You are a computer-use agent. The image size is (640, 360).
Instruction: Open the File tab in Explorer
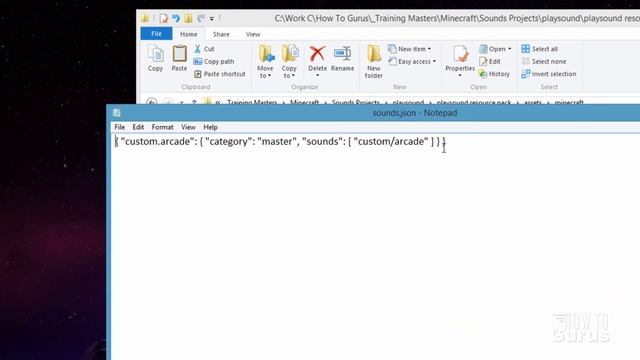click(x=156, y=34)
